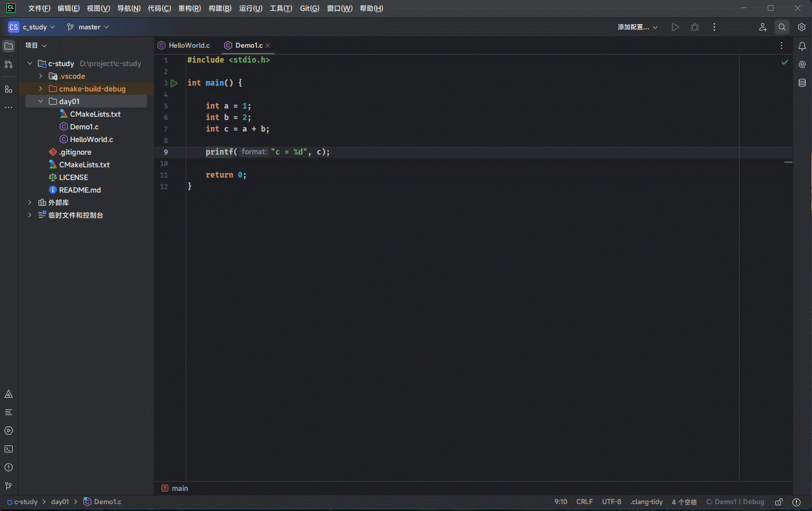Open the Database tool window icon
The height and width of the screenshot is (511, 812).
coord(802,83)
